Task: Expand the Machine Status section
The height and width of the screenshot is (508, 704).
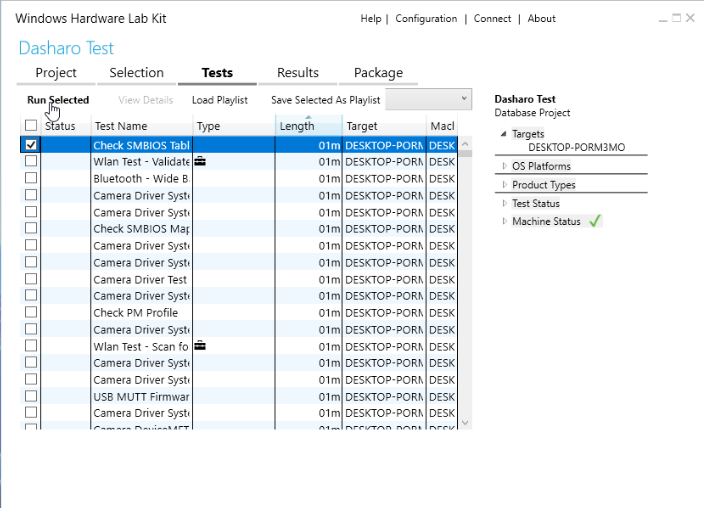Action: (x=504, y=221)
